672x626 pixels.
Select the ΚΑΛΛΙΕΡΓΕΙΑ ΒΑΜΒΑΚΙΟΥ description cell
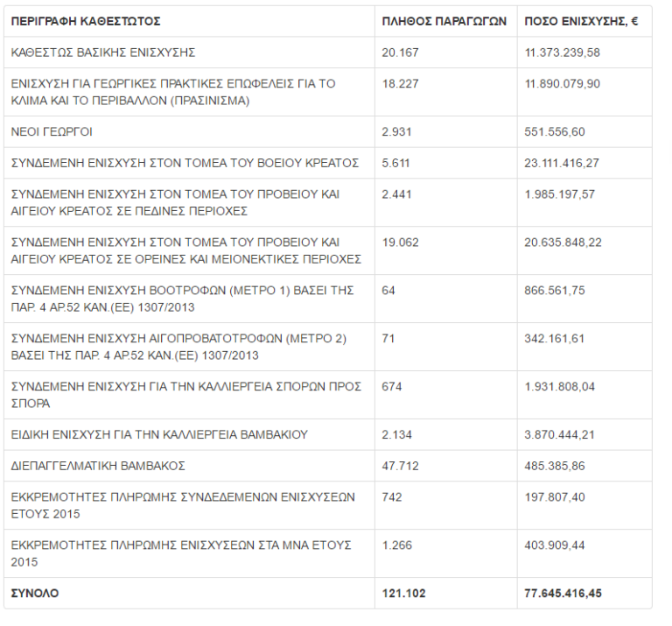tap(159, 434)
